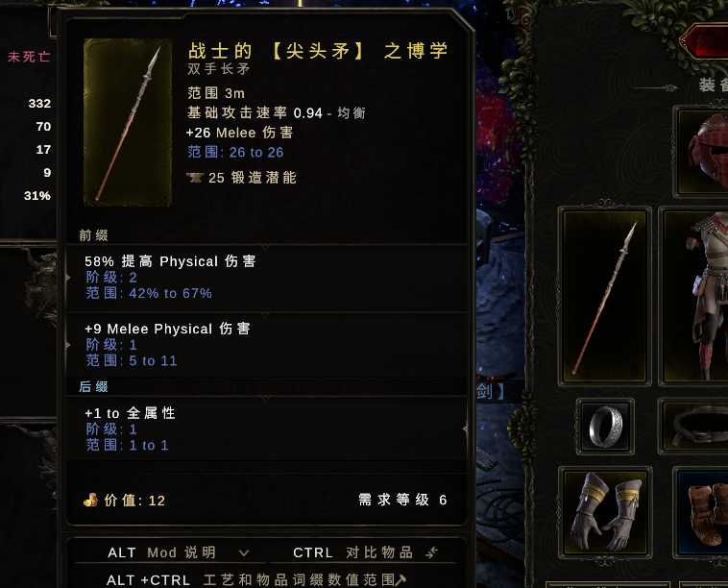Click the CTRL 对比物品 compare hint
This screenshot has height=588, width=728.
click(352, 552)
